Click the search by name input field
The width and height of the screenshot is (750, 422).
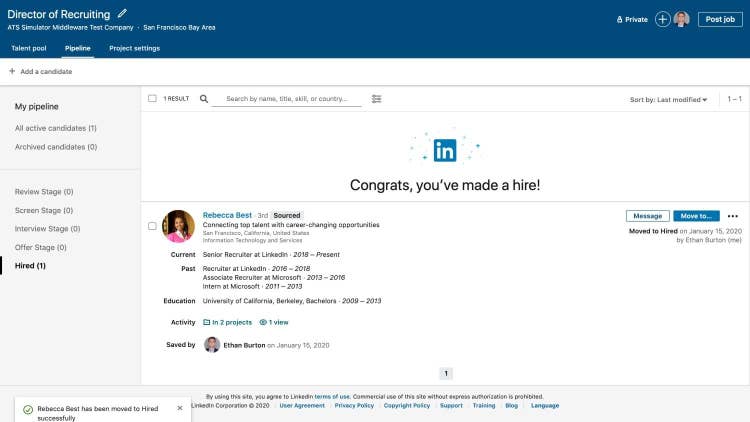287,99
